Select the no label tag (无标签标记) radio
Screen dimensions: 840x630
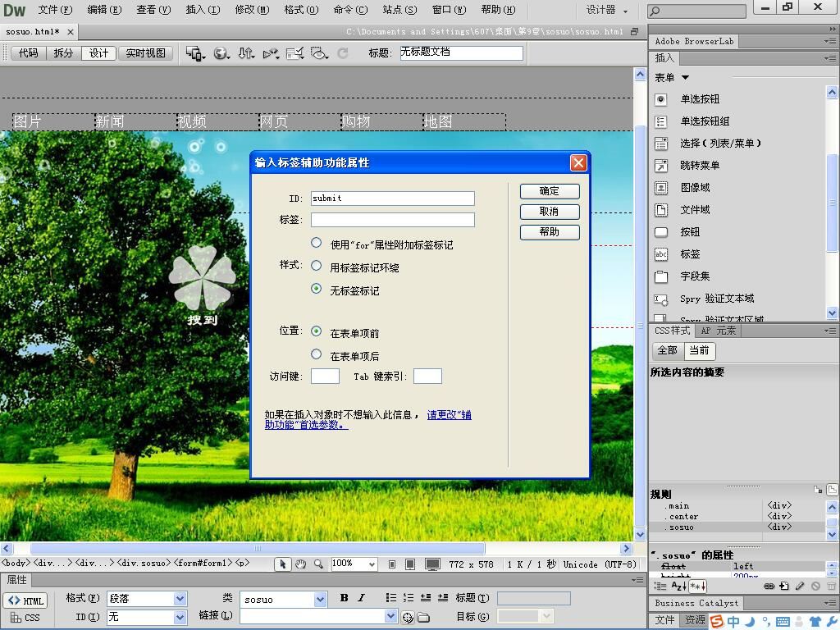(x=316, y=289)
